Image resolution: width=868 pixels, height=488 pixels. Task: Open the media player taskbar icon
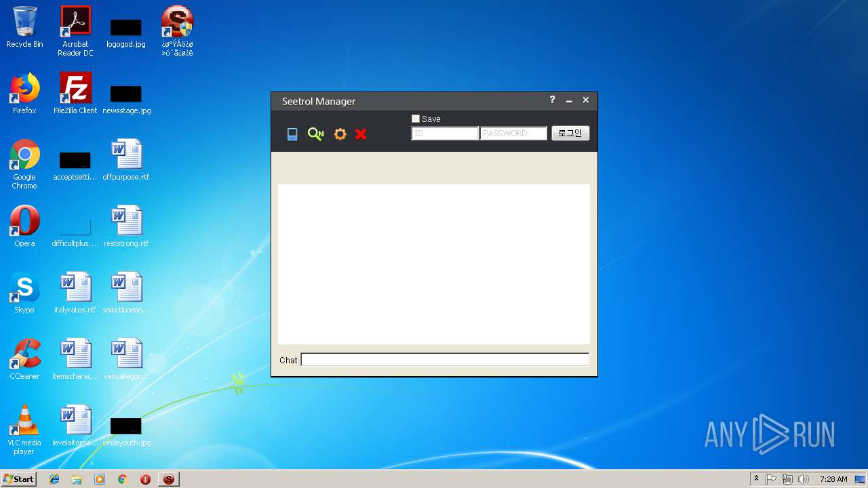[x=100, y=479]
